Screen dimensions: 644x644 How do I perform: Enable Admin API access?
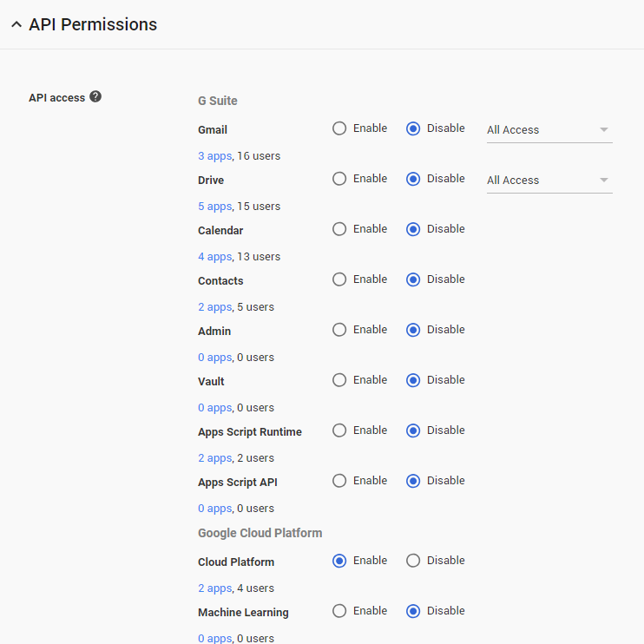(x=339, y=330)
